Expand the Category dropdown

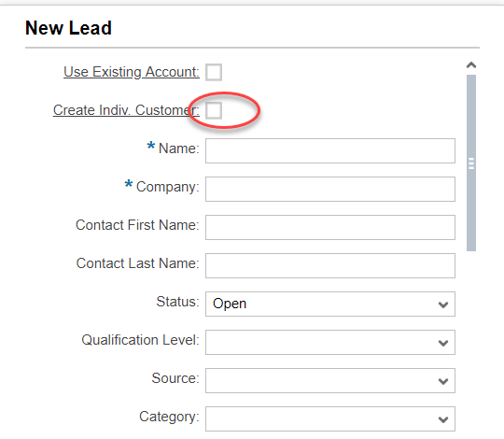point(330,418)
